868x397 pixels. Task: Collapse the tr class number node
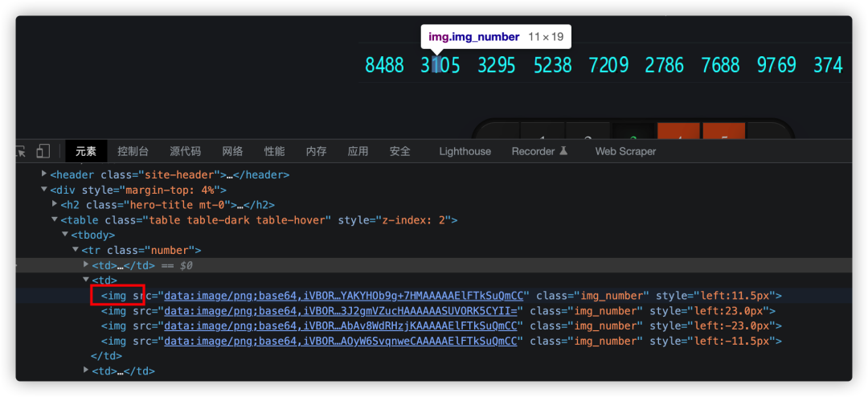[75, 250]
